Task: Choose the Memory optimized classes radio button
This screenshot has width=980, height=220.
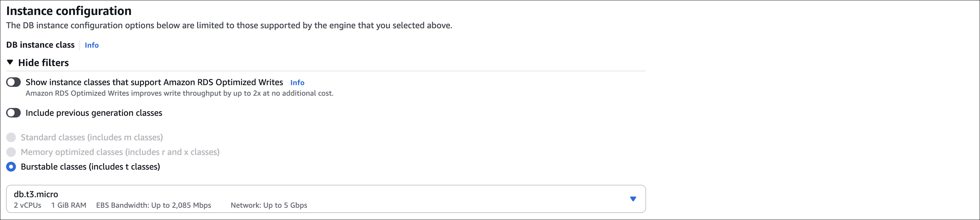Action: click(x=11, y=152)
